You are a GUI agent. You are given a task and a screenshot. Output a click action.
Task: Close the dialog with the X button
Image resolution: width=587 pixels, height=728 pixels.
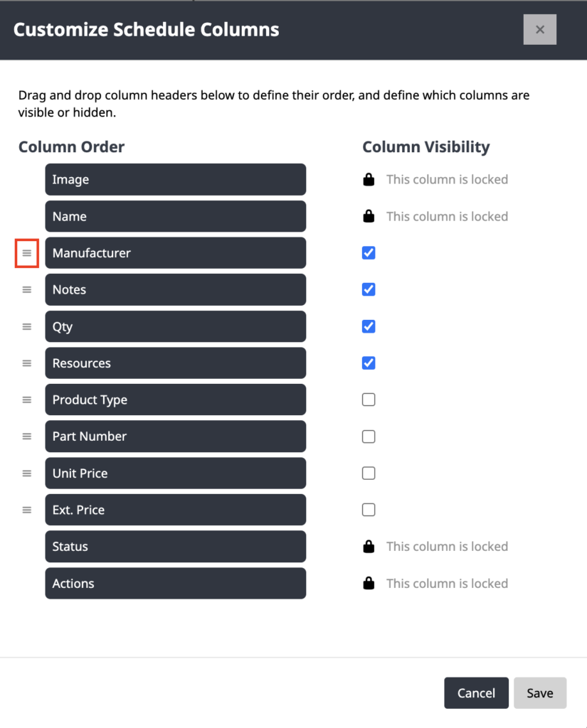tap(539, 30)
